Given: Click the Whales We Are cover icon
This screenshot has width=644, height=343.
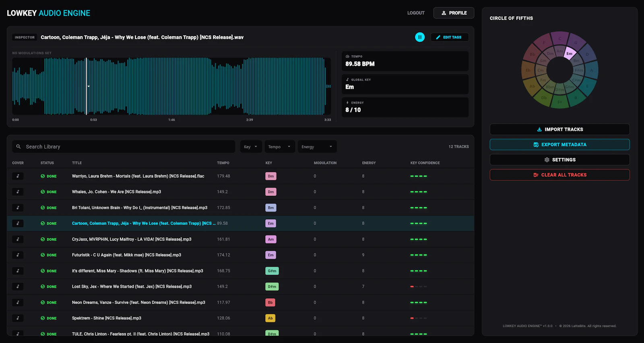Looking at the screenshot, I should click(x=18, y=192).
